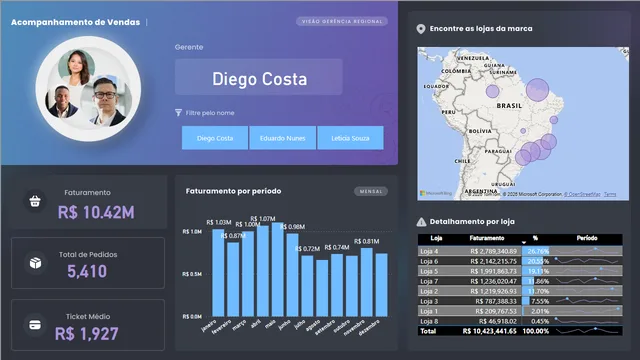
Task: Click the large bubble in northeastern Brazil
Action: coord(537,90)
